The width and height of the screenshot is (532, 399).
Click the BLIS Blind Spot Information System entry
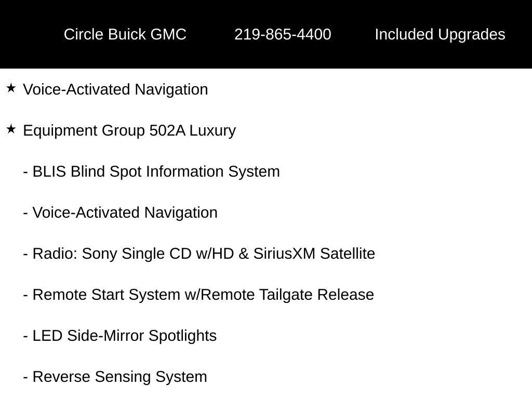(151, 171)
